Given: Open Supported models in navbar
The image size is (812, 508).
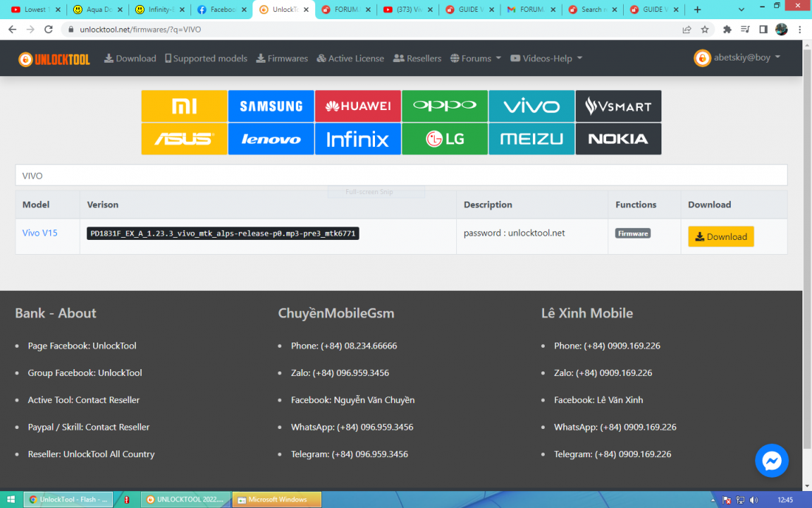Looking at the screenshot, I should pos(206,58).
